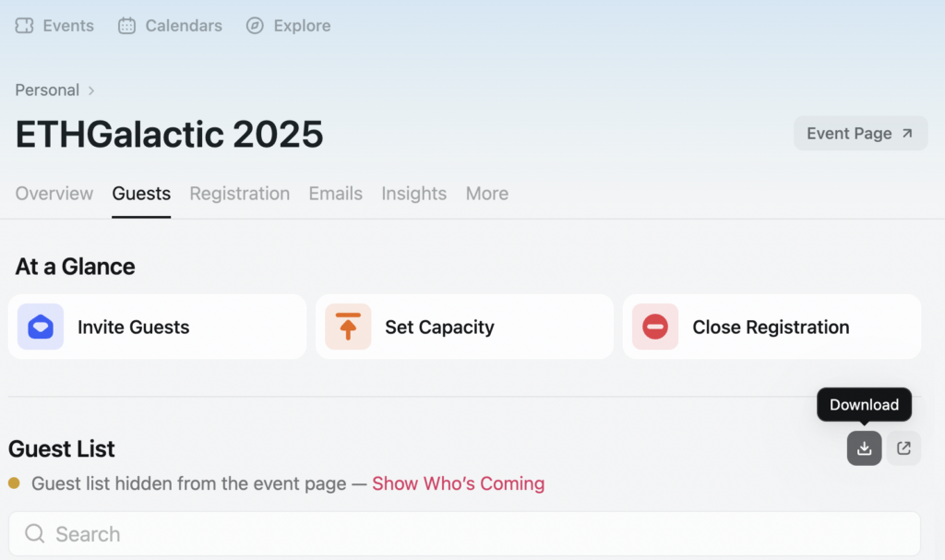945x560 pixels.
Task: Click the Calendars icon in top navigation
Action: coord(126,25)
